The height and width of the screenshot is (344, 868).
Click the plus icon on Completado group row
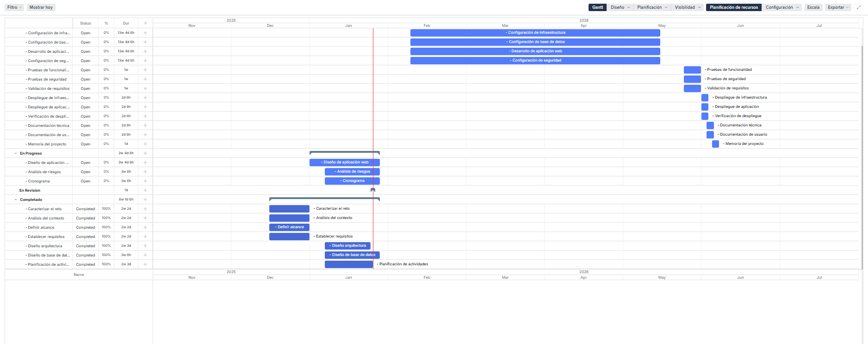[x=145, y=200]
